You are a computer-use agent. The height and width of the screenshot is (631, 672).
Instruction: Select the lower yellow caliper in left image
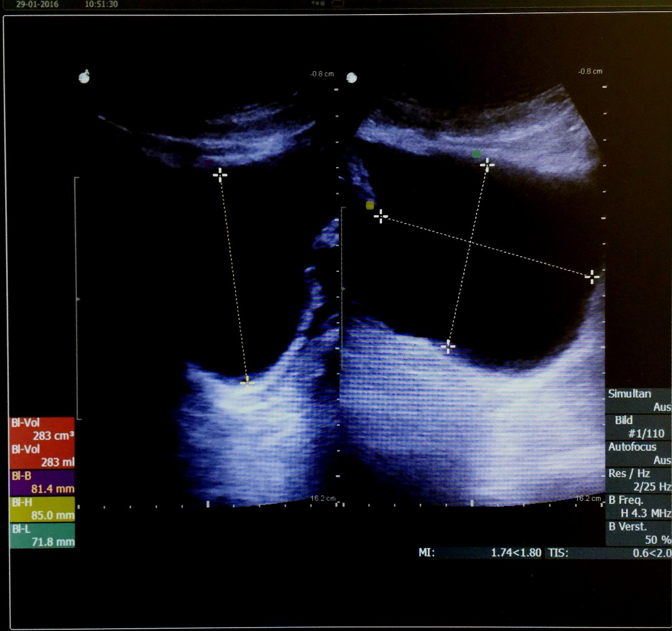click(x=247, y=382)
